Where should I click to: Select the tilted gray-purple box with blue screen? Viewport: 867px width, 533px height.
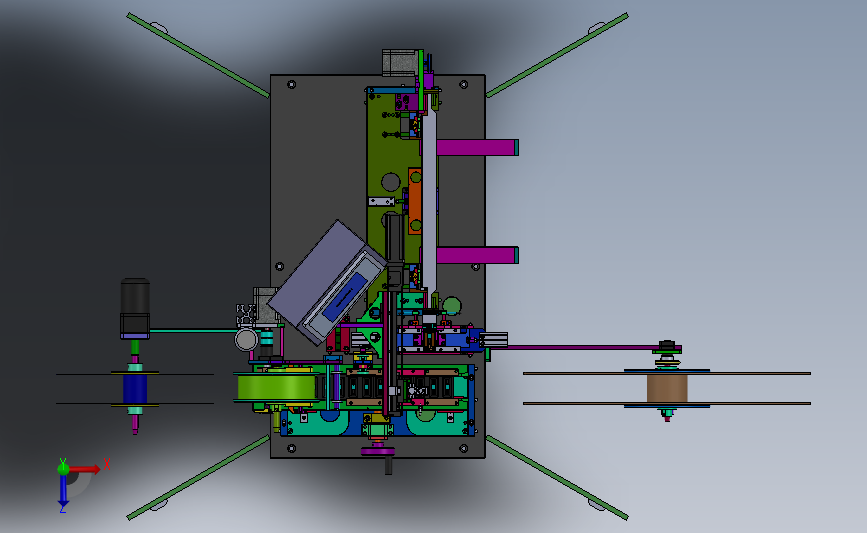pyautogui.click(x=327, y=282)
